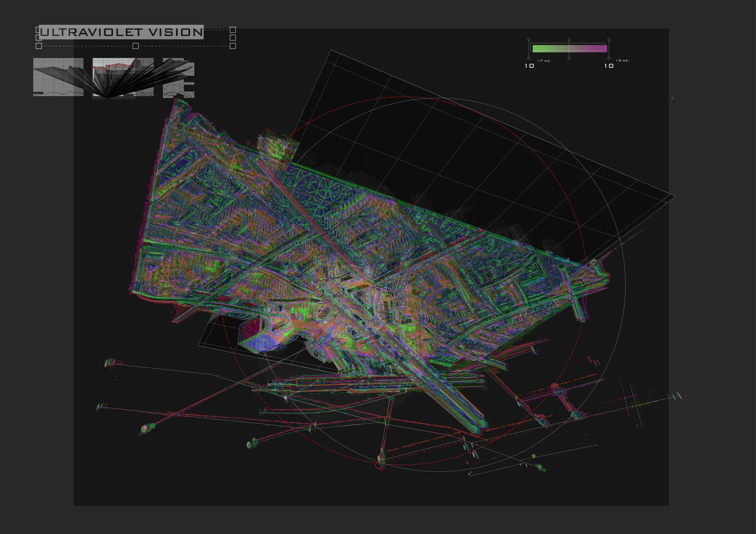Click top-left dotted handle above gradient bar
756x534 pixels.
[x=529, y=40]
